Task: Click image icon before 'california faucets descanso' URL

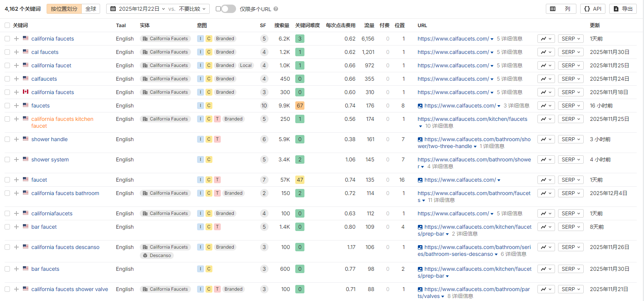Action: [420, 247]
